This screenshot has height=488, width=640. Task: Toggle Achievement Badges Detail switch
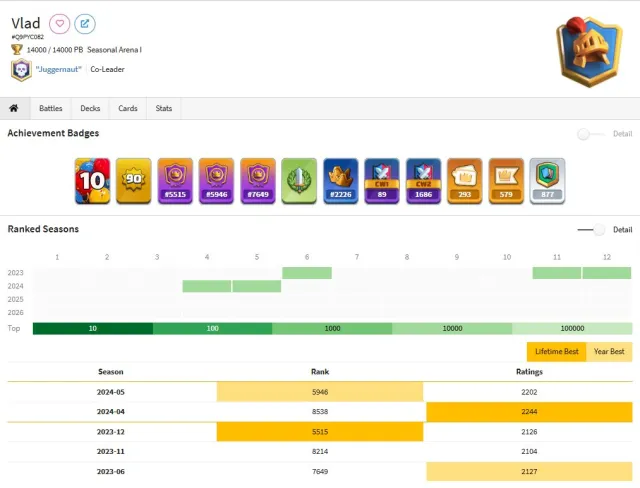click(591, 134)
